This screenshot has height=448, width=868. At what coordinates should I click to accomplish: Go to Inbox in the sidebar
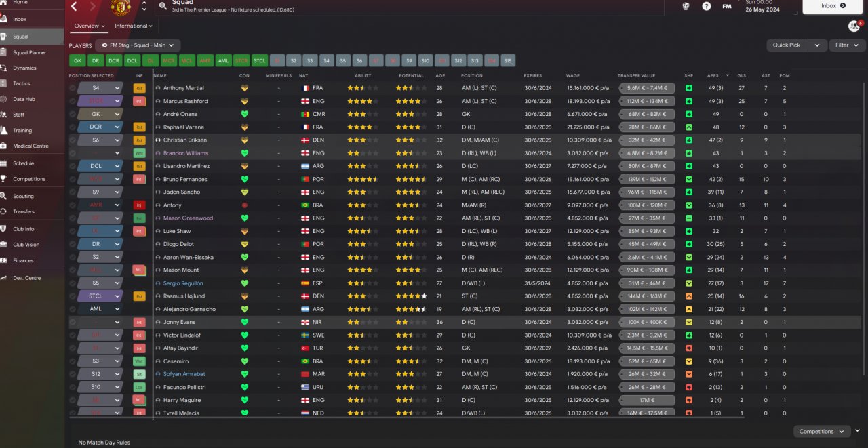[x=32, y=19]
